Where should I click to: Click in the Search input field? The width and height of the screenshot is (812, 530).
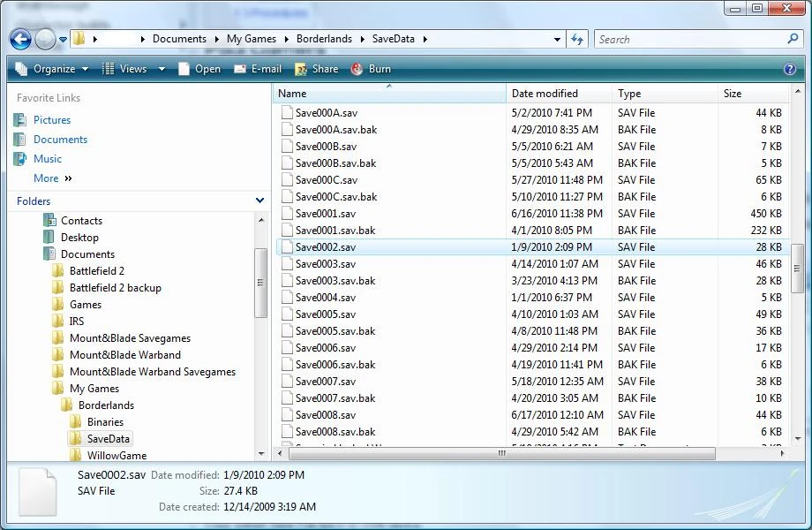point(688,39)
